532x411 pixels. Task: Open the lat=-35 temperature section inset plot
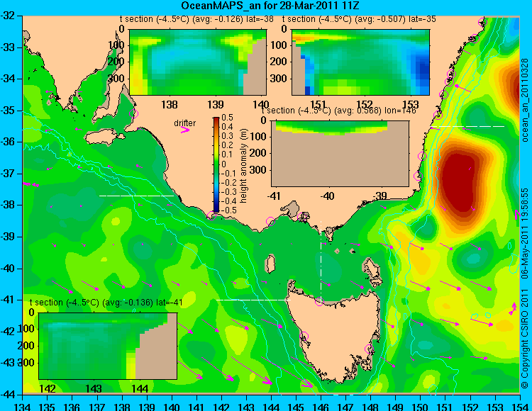tap(360, 62)
